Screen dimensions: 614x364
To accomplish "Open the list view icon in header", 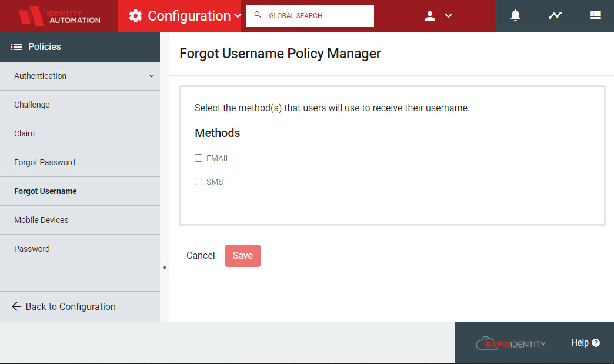I will (x=596, y=16).
